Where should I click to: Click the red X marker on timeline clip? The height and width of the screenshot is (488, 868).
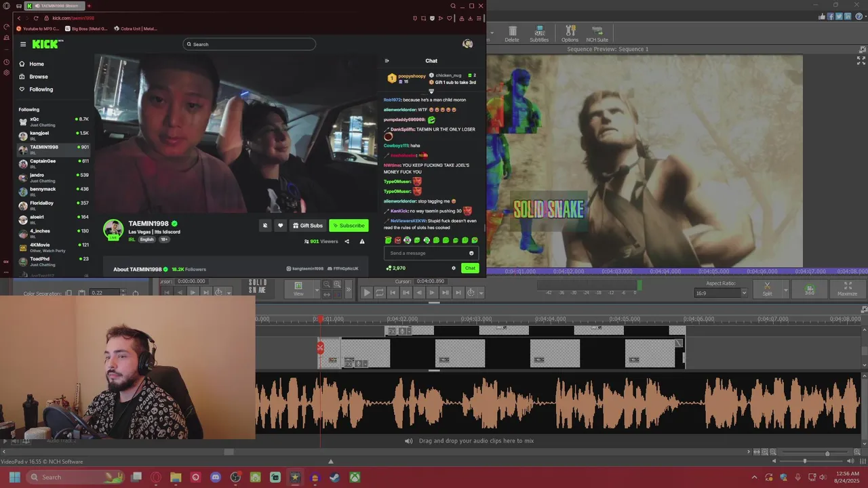tap(320, 348)
